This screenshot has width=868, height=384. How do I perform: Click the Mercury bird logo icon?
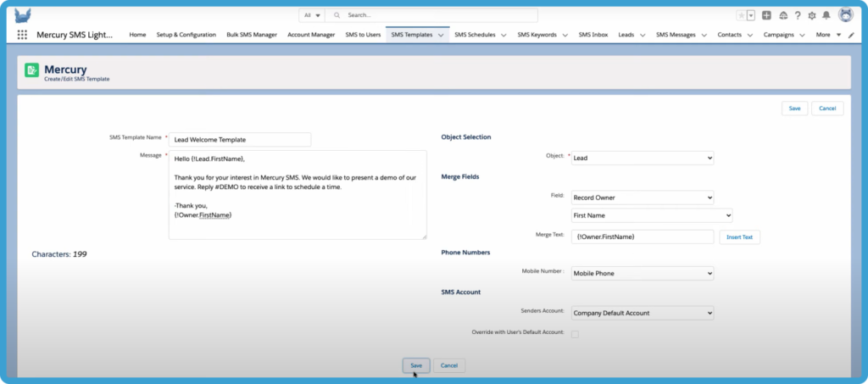click(23, 15)
